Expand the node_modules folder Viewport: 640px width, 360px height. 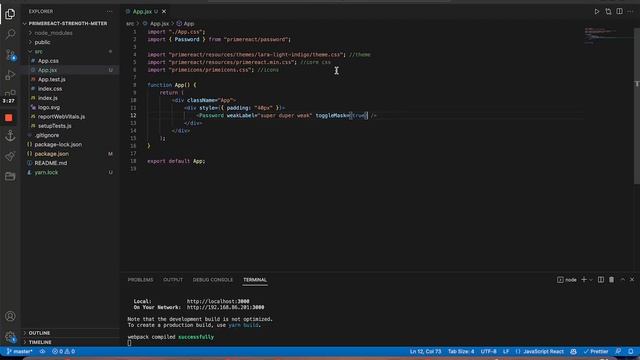coord(53,33)
